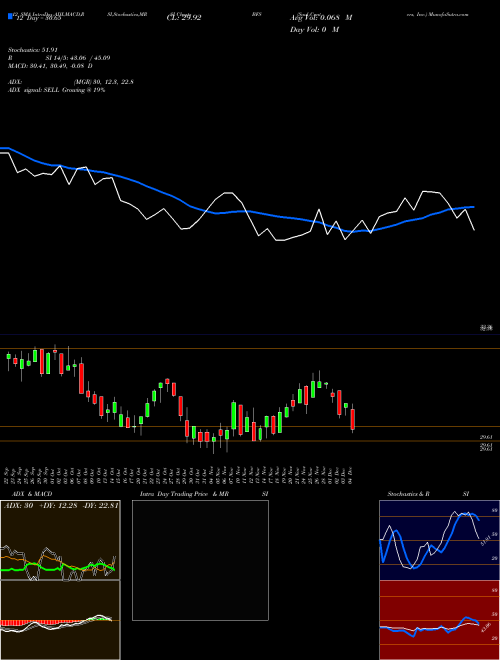Screen dimensions: 500x660
Task: Click the blue Stochastics chart panel
Action: click(439, 540)
